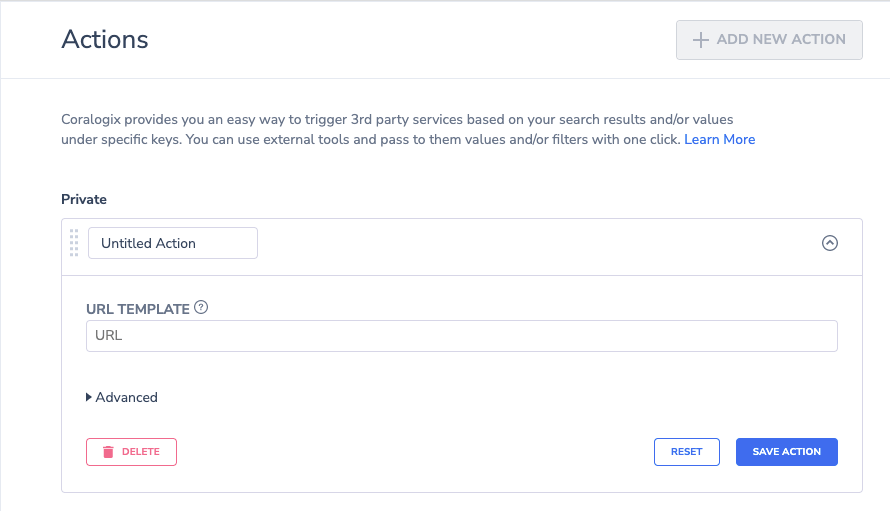This screenshot has height=511, width=890.
Task: Click into the URL template input box
Action: (x=461, y=336)
